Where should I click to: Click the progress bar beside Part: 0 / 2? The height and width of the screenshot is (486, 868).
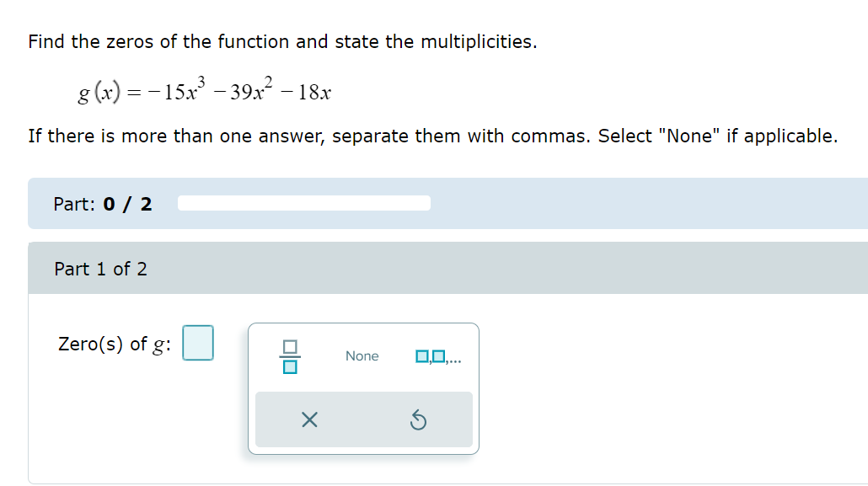tap(303, 202)
